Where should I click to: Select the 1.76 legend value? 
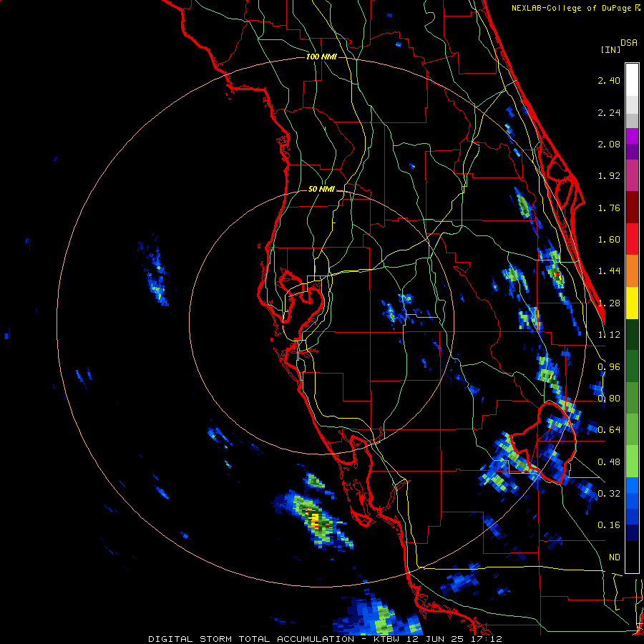tap(609, 208)
